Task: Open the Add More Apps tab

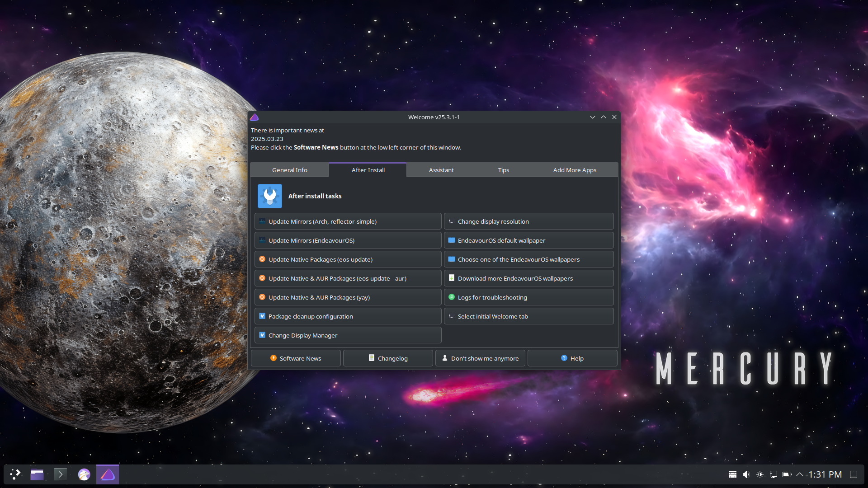Action: pyautogui.click(x=575, y=170)
